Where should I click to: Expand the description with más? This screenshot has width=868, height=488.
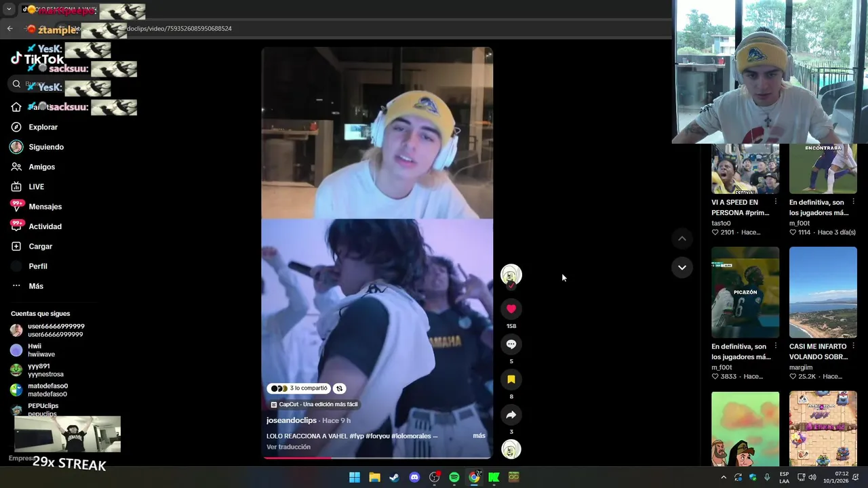479,436
